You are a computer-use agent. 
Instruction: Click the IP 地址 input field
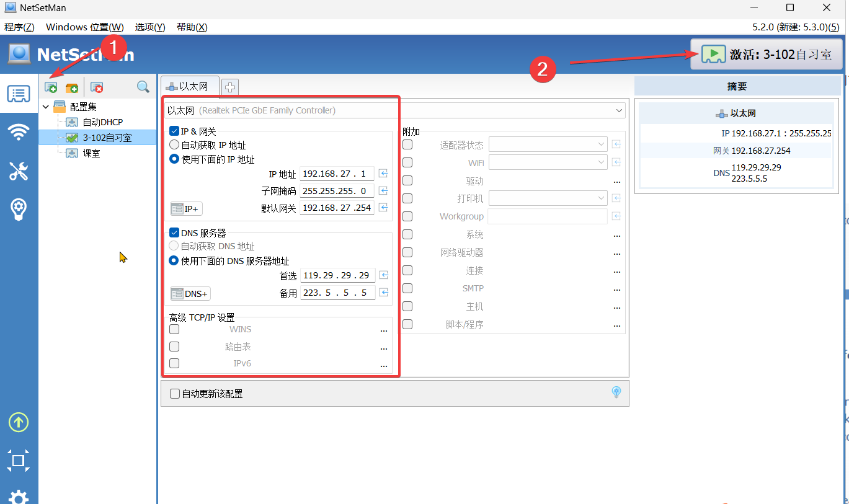(337, 174)
